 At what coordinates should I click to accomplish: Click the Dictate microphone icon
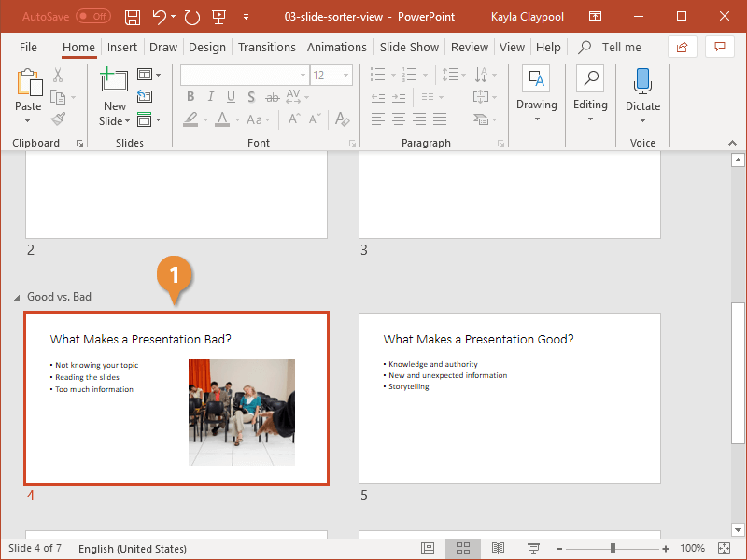(x=642, y=82)
